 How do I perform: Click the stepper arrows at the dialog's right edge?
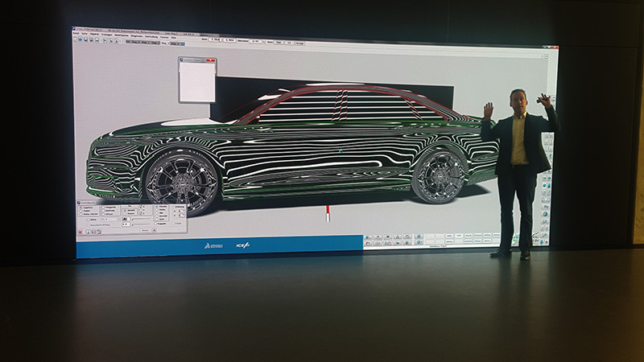coord(182,211)
